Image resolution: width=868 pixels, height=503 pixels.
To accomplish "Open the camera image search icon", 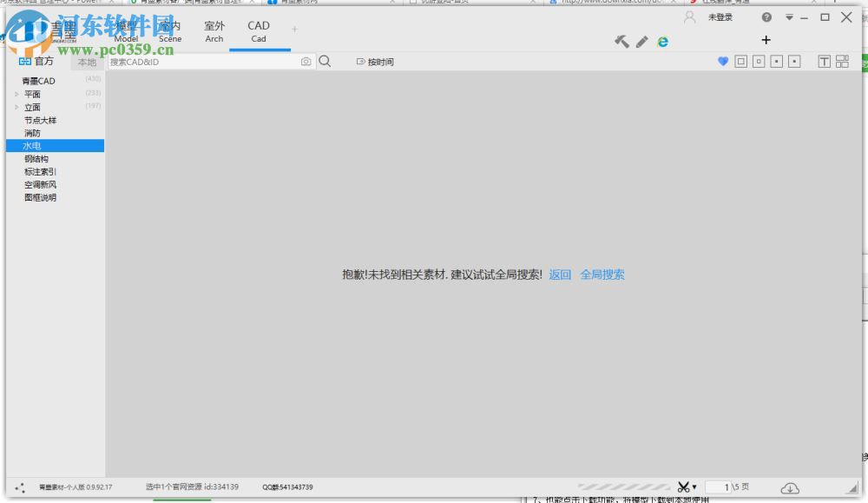I will 306,62.
